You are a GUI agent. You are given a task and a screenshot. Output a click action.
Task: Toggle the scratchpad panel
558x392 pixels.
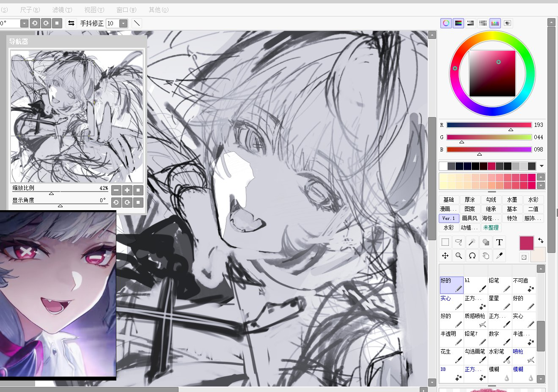click(507, 23)
